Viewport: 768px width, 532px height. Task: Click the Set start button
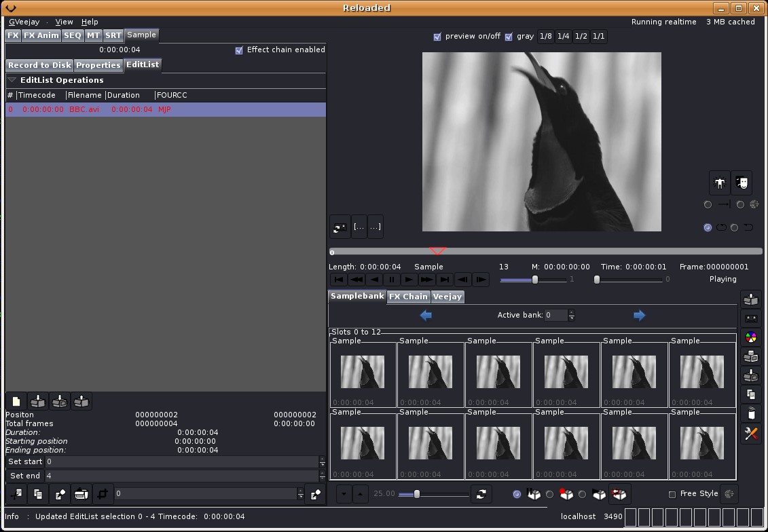24,461
